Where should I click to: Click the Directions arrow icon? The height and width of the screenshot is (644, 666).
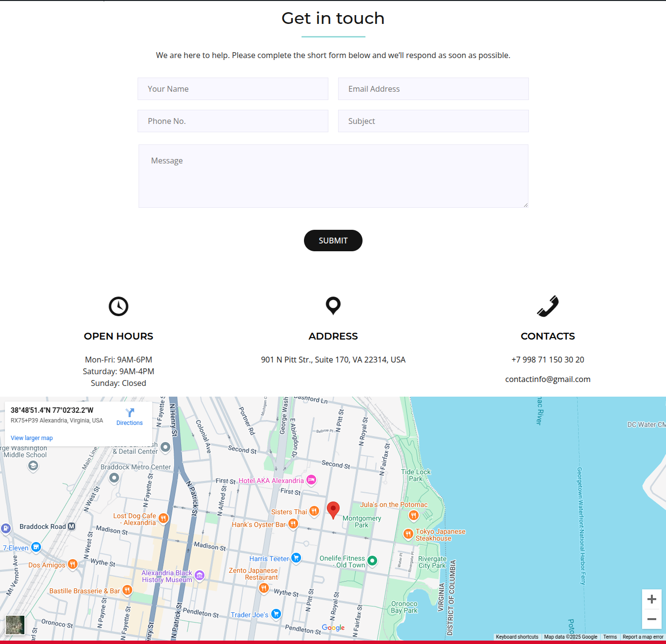pos(130,413)
